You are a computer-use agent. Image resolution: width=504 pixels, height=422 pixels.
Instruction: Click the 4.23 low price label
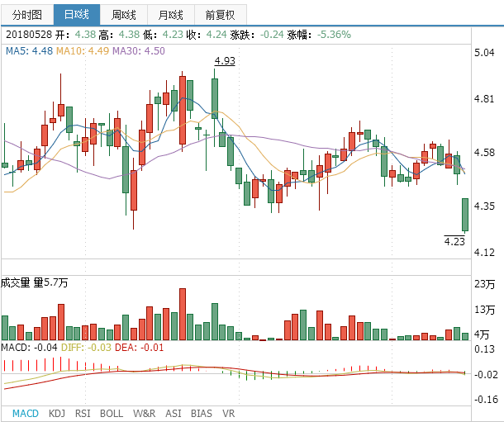click(454, 241)
